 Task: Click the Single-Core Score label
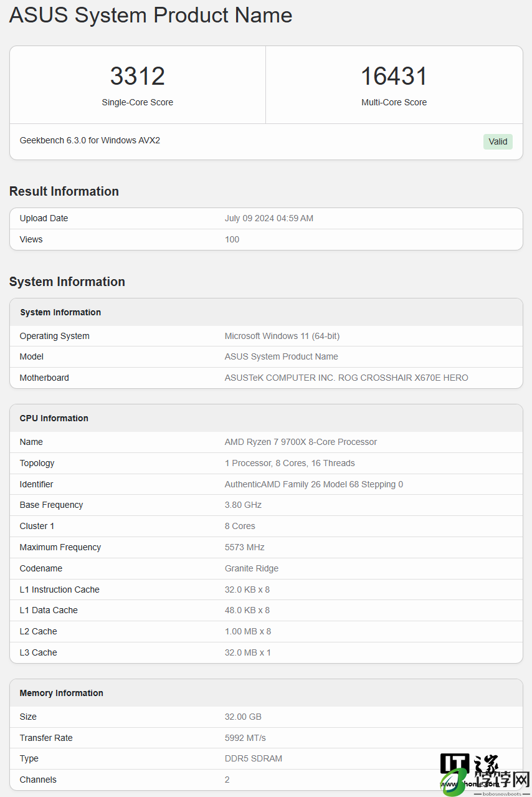[x=138, y=102]
